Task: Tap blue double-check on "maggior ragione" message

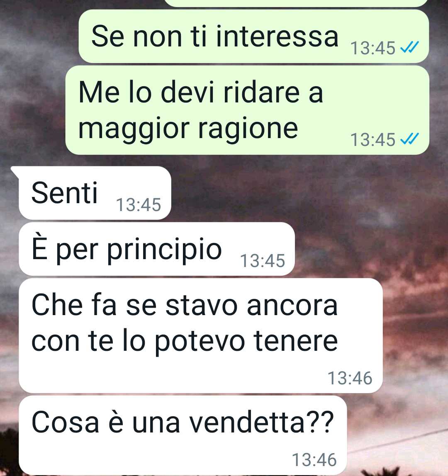Action: (x=409, y=139)
